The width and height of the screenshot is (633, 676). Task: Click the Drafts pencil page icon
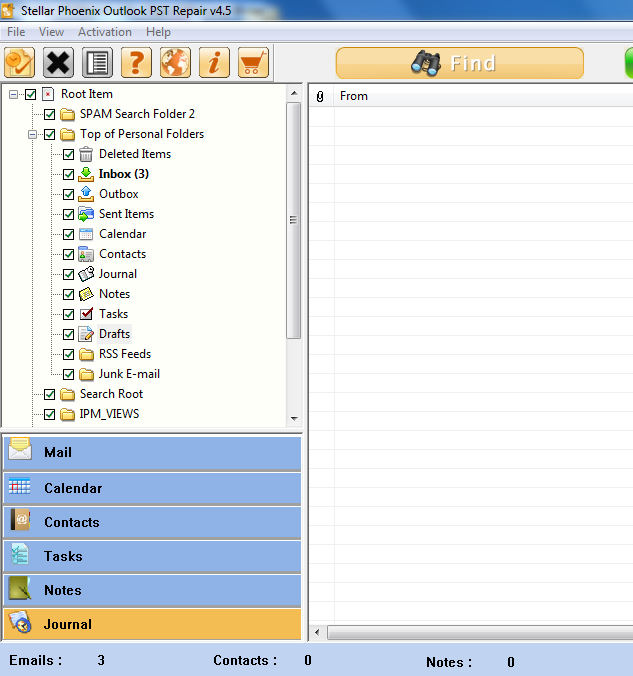(86, 334)
